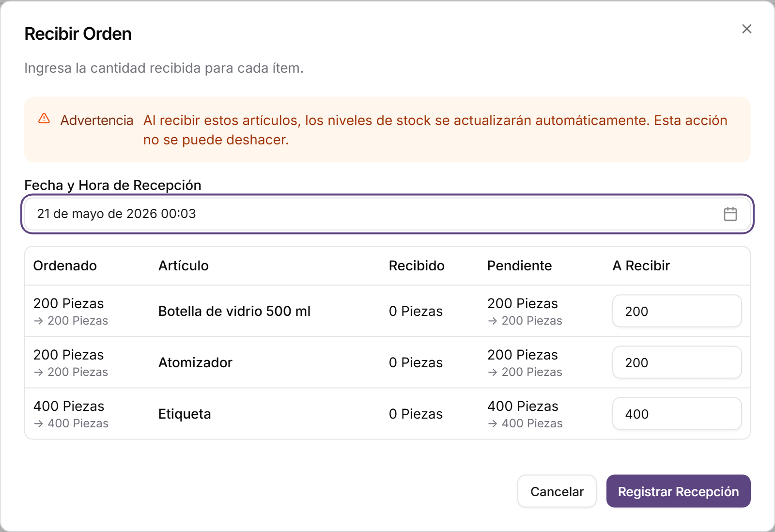Click the Ordenado column header
This screenshot has height=532, width=775.
[65, 266]
